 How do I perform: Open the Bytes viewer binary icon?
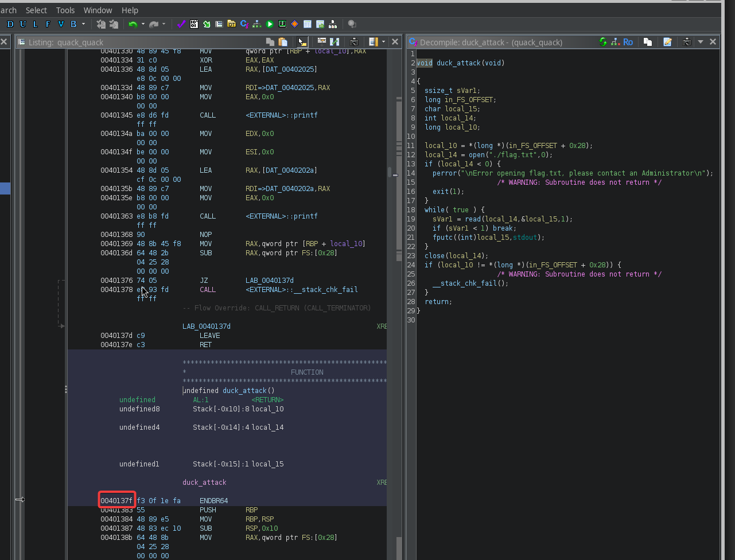click(x=194, y=24)
